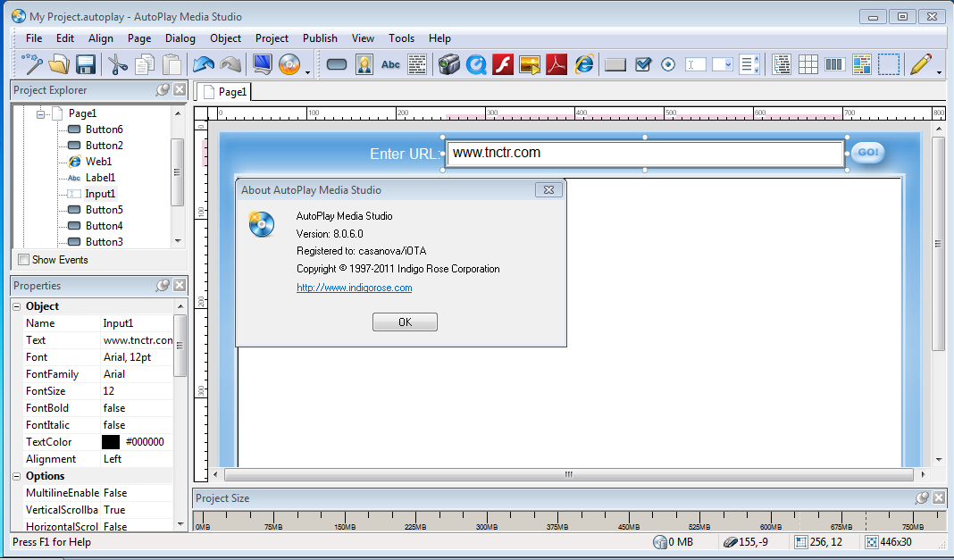Screen dimensions: 954x560
Task: Insert a Web browser object
Action: [x=583, y=63]
